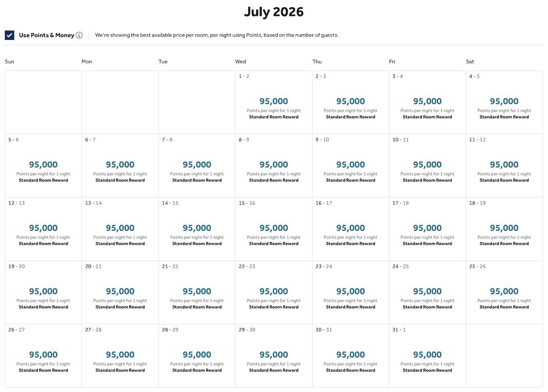Click the July 2 - 3 rate
This screenshot has height=392, width=548.
coord(350,101)
